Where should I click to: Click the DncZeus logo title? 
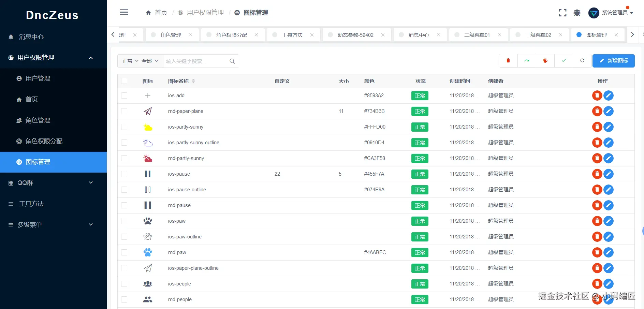(x=52, y=15)
